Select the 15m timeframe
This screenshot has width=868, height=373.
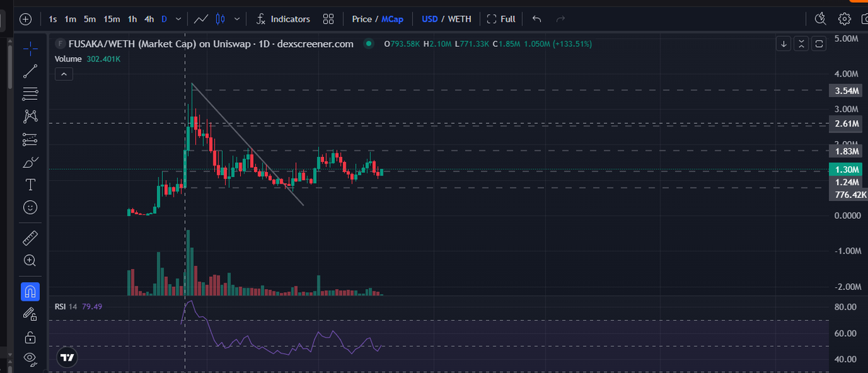111,19
